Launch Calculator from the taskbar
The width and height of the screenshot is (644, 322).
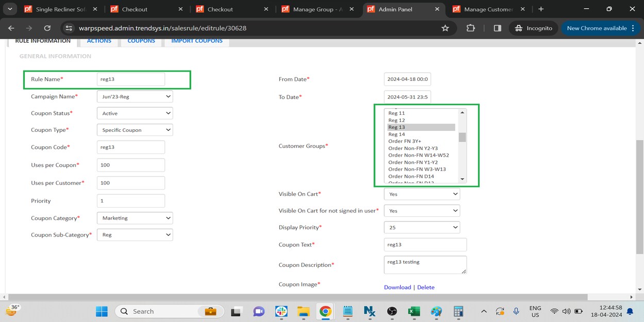pos(458,311)
